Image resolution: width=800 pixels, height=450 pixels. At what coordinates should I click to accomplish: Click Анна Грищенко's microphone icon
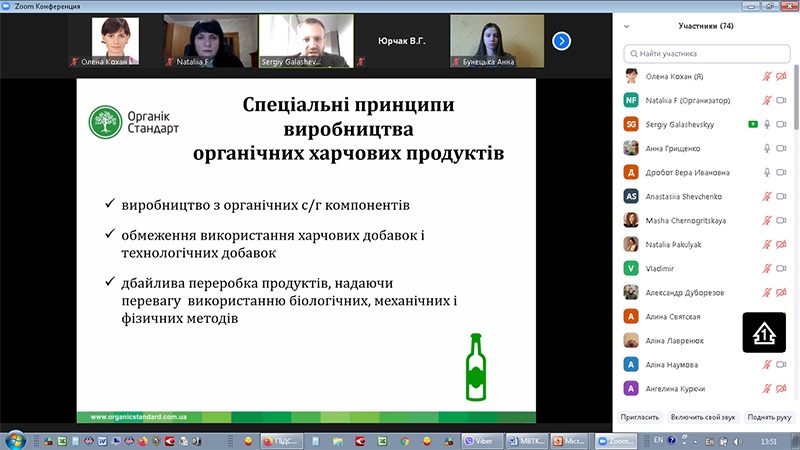tap(767, 148)
